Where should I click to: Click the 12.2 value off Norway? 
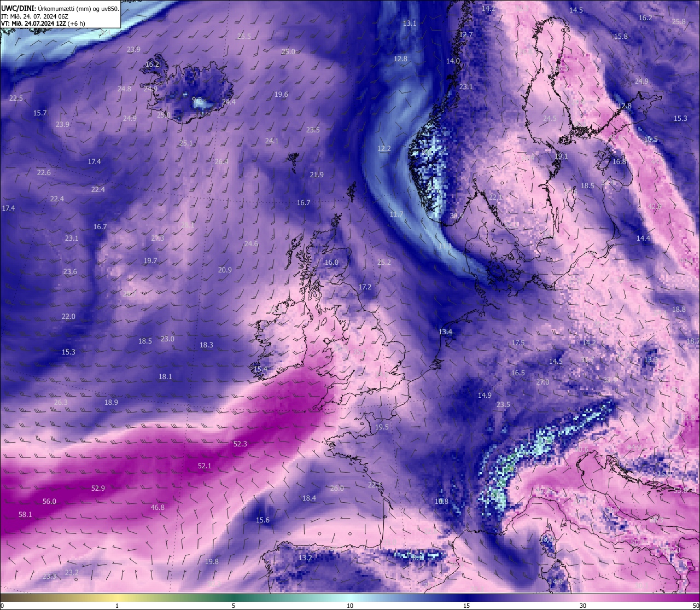click(384, 149)
